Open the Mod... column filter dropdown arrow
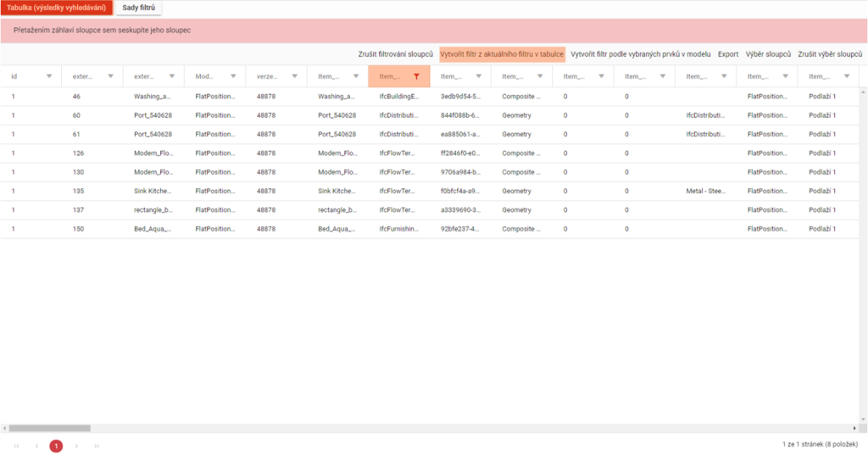The width and height of the screenshot is (868, 456). coord(233,76)
